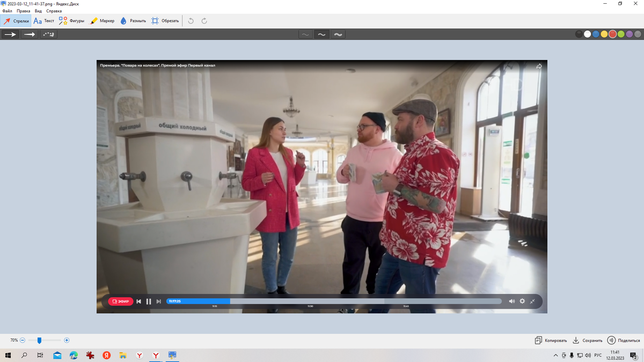
Task: Open the Справка menu
Action: pos(54,11)
